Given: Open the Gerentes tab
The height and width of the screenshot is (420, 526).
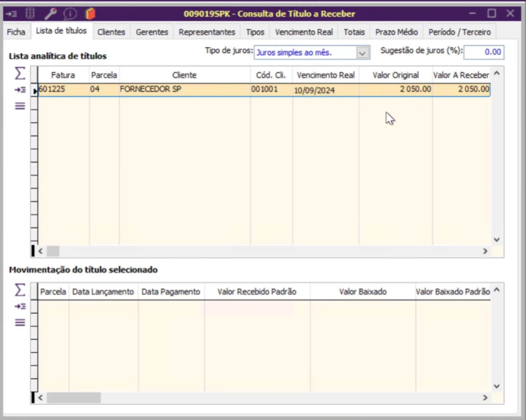Looking at the screenshot, I should pos(152,32).
